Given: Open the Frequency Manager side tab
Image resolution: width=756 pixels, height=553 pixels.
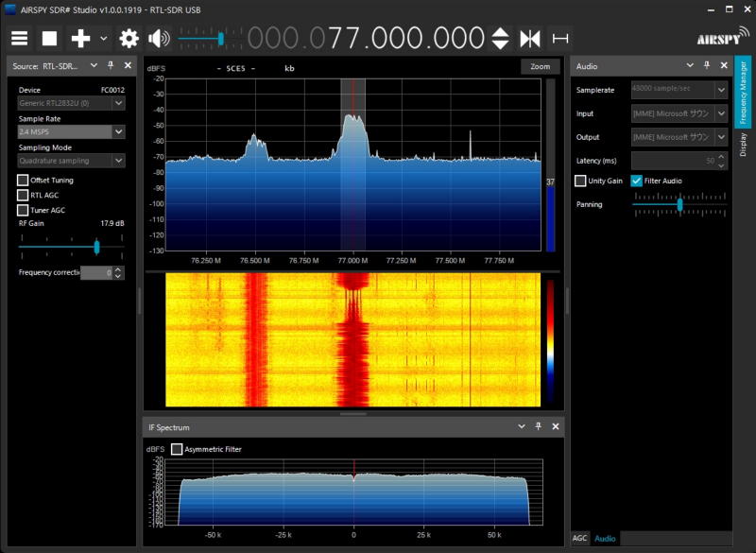Looking at the screenshot, I should (x=743, y=92).
